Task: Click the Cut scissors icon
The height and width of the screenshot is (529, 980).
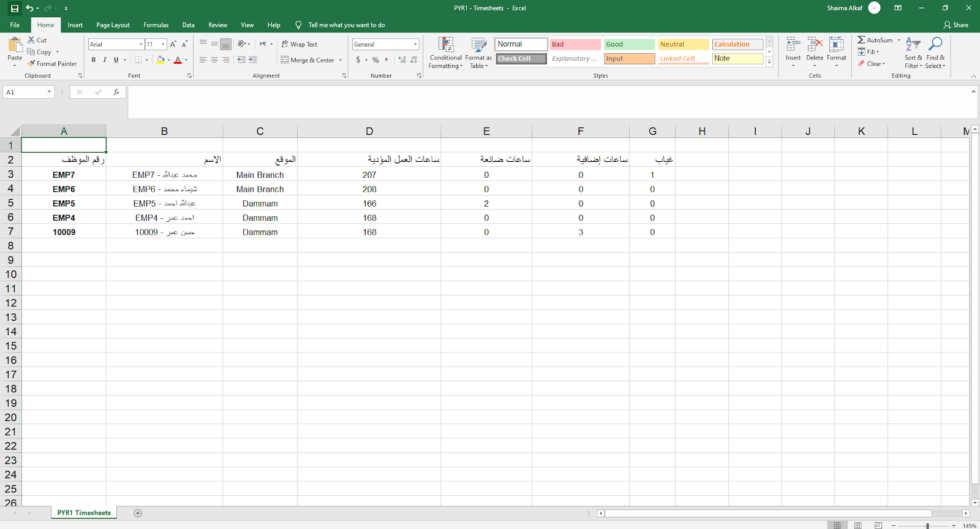Action: click(x=31, y=40)
